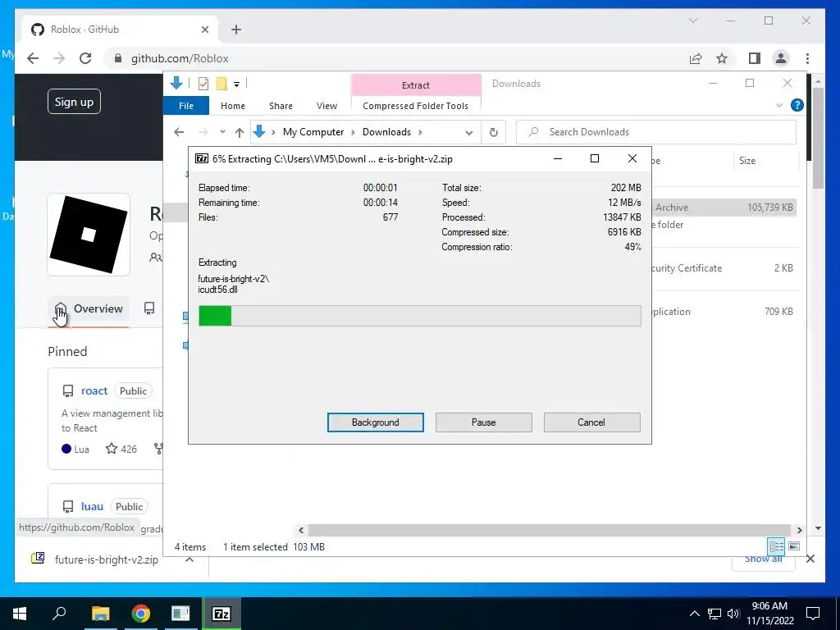The width and height of the screenshot is (840, 630).
Task: Share this page icon in Chrome
Action: tap(696, 58)
